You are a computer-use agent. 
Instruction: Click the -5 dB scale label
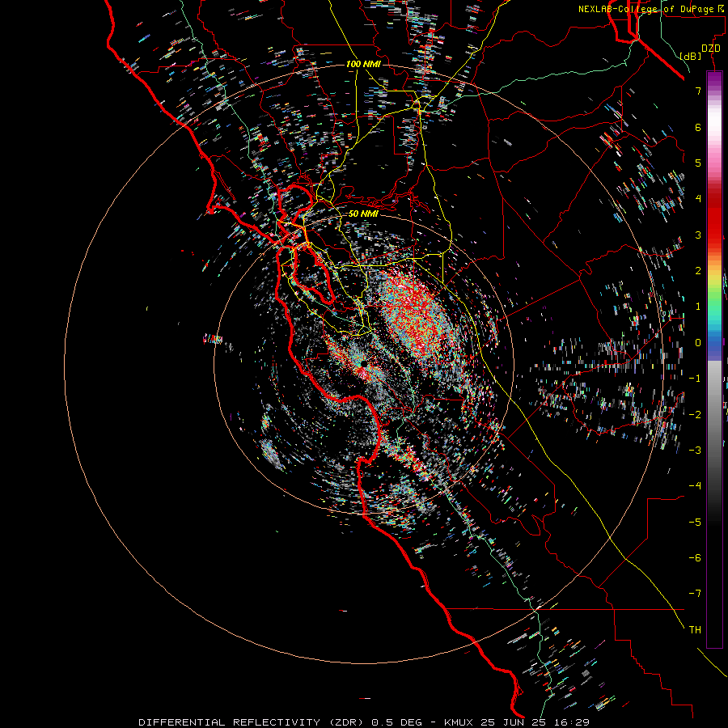click(695, 523)
